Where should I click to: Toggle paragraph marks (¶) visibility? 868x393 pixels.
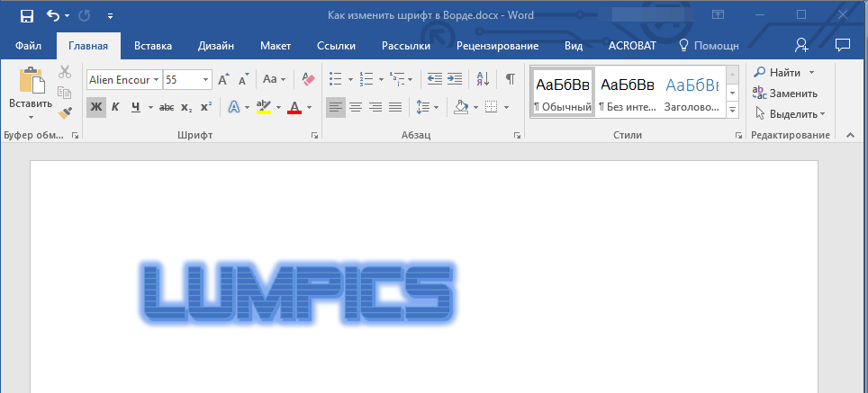pyautogui.click(x=510, y=79)
